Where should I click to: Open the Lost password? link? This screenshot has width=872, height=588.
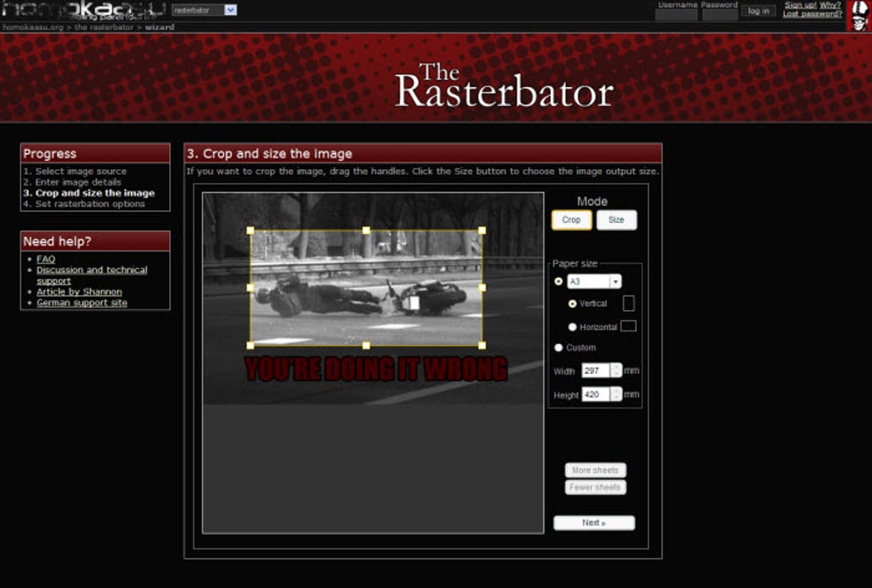pos(812,14)
